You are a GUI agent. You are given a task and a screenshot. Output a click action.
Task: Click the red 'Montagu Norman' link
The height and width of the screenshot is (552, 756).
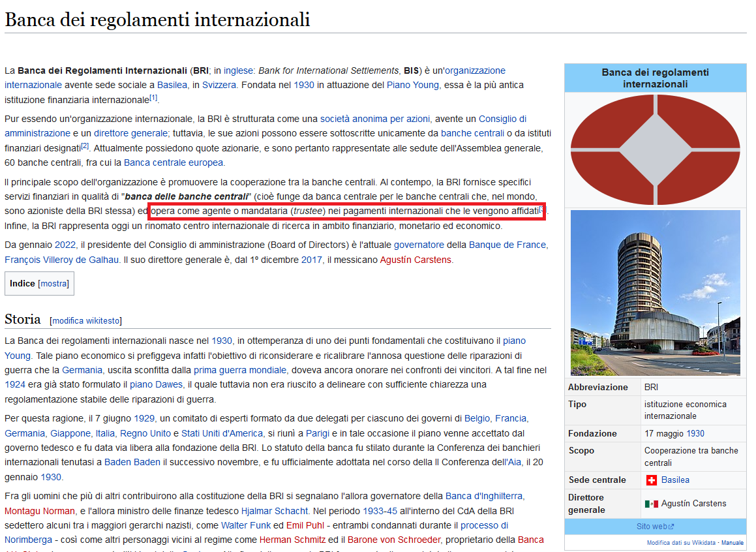click(x=40, y=511)
